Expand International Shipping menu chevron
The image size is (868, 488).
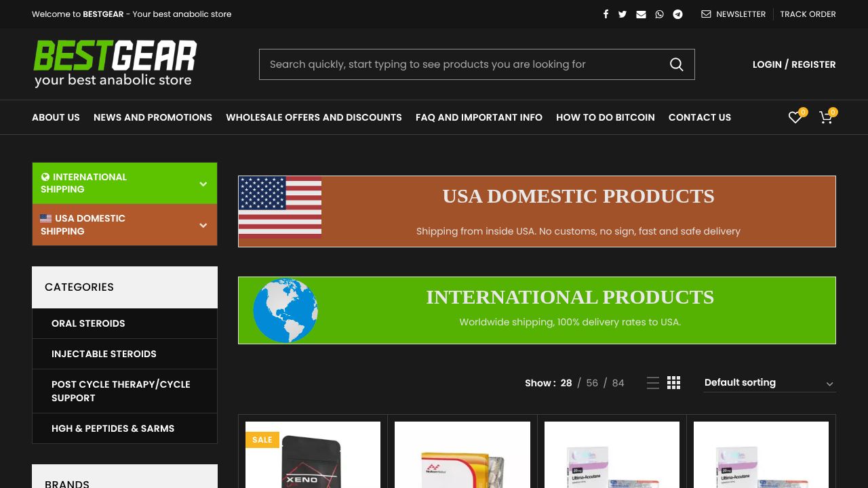(203, 184)
